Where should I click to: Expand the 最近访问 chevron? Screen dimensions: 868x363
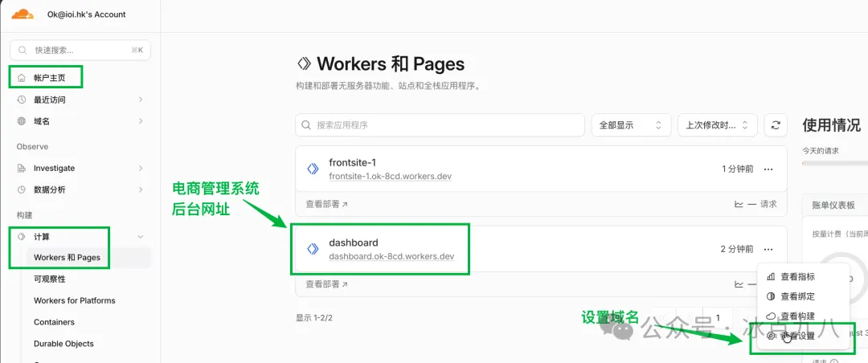click(x=141, y=100)
